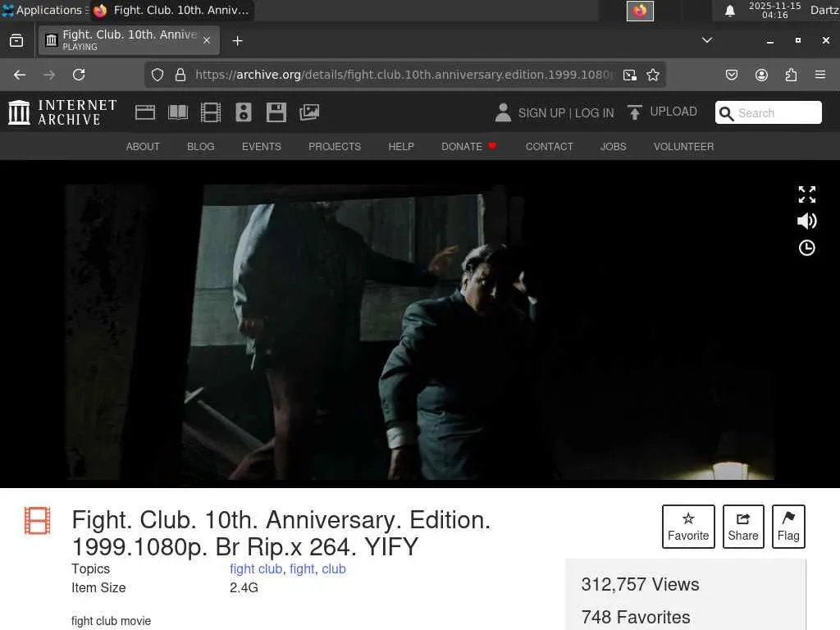The image size is (840, 630).
Task: Open the 'fight club' topic link
Action: [256, 569]
